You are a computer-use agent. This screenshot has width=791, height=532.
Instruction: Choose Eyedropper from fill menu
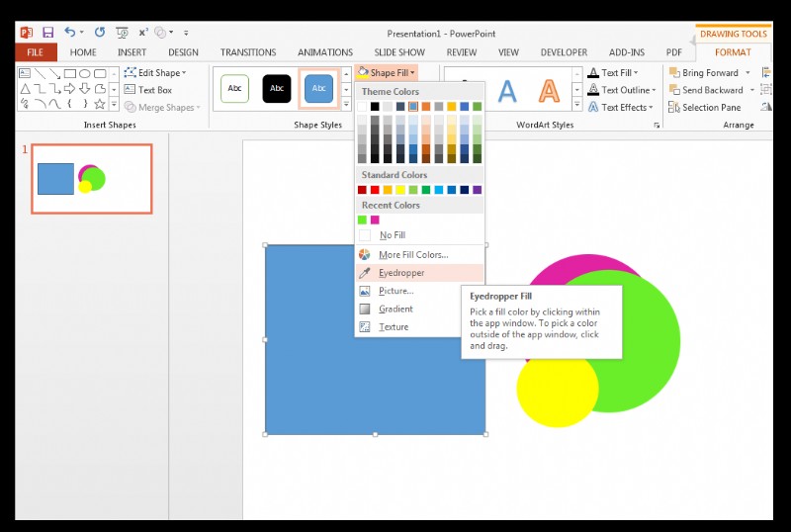coord(419,273)
